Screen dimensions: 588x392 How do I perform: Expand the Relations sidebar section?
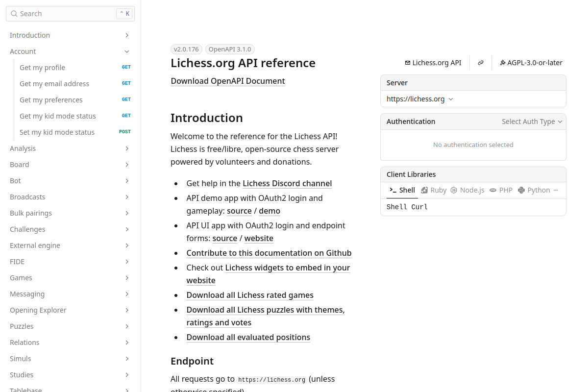(x=127, y=343)
